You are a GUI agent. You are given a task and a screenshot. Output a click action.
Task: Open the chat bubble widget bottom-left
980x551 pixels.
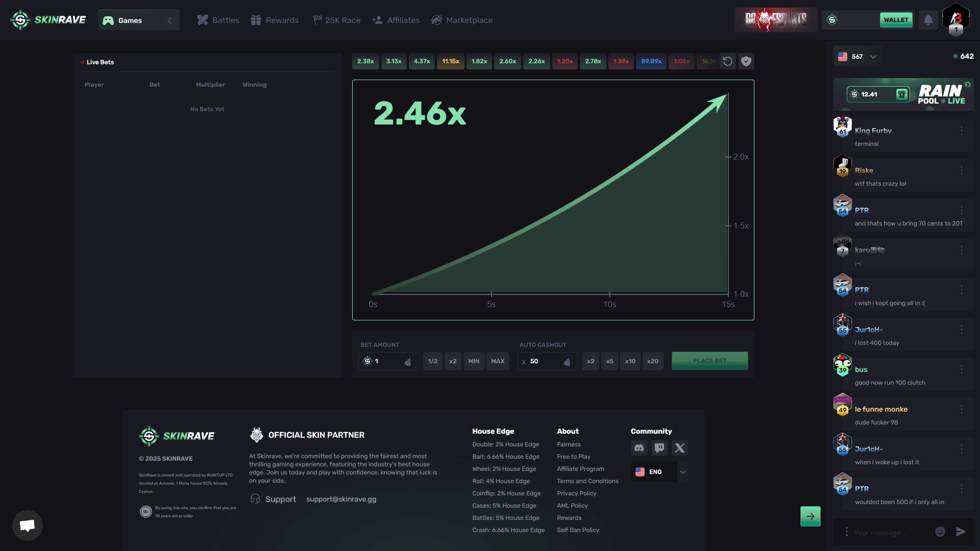[27, 525]
